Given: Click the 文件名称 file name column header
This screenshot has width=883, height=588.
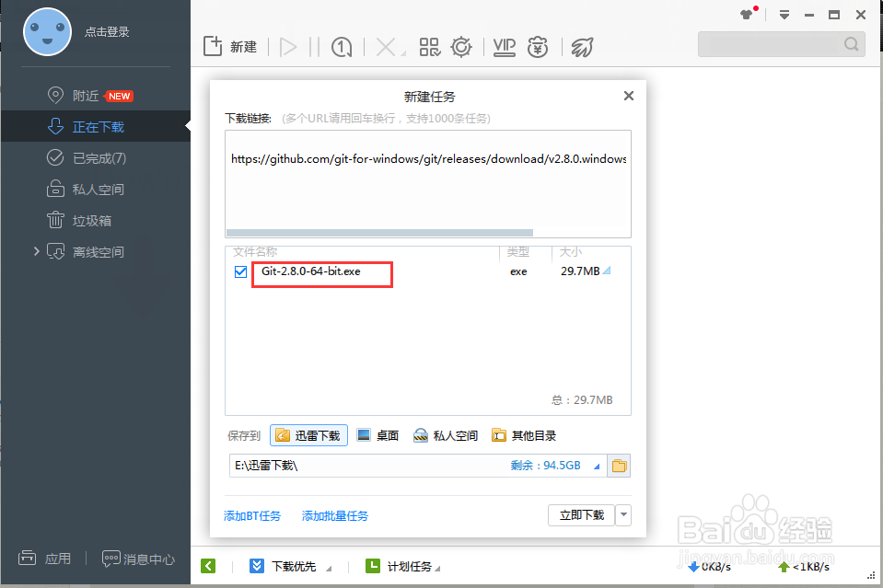Looking at the screenshot, I should click(x=255, y=251).
